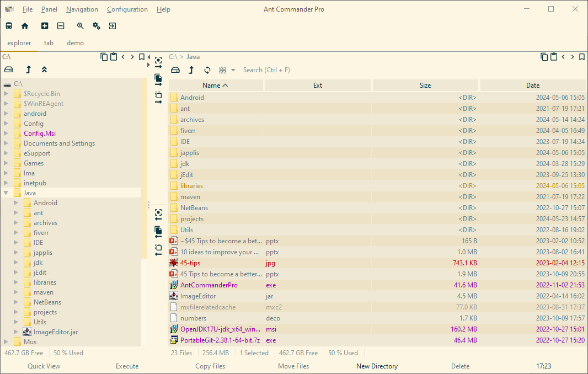Switch to the demo tab
This screenshot has height=374, width=588.
[75, 43]
